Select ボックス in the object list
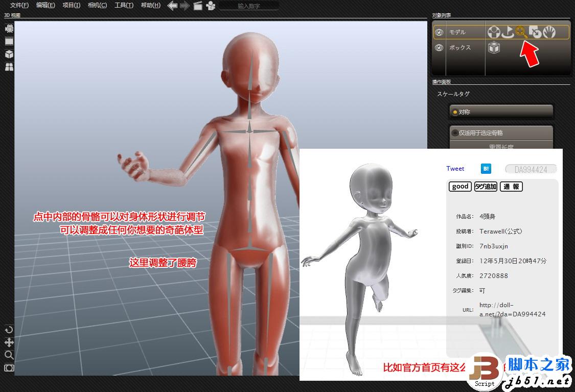This screenshot has height=392, width=575. tap(460, 48)
